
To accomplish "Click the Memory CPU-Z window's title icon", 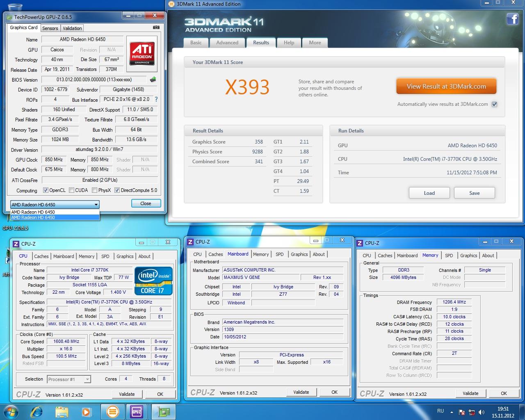I will 360,243.
